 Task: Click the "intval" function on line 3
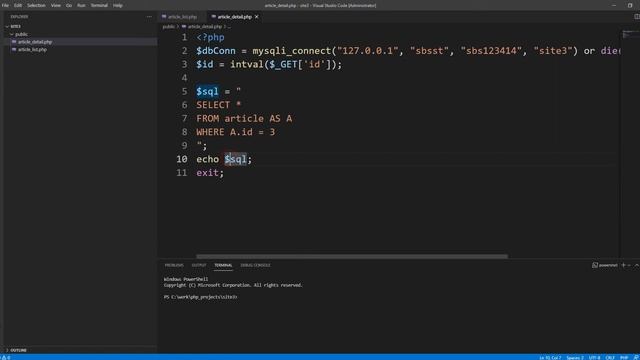click(x=247, y=64)
